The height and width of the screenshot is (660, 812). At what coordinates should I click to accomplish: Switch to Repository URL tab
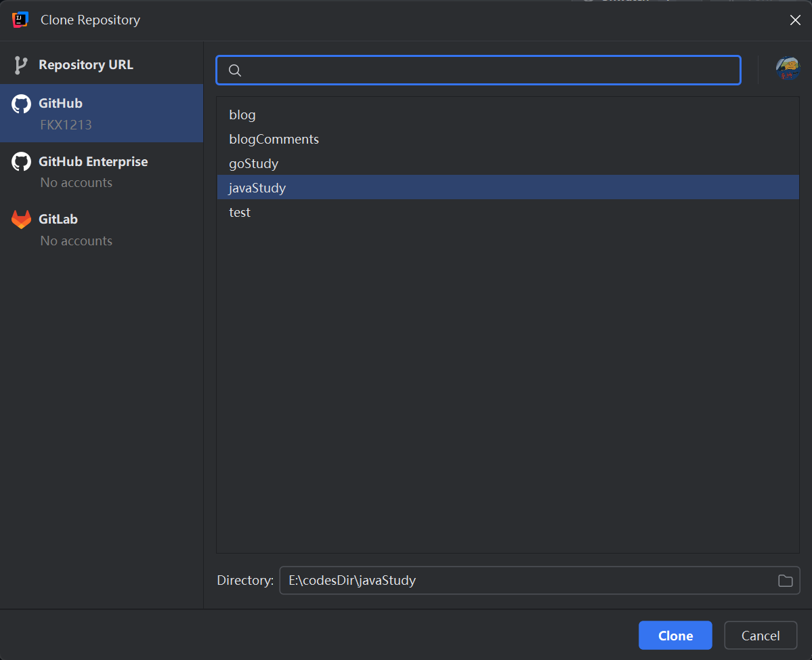102,65
